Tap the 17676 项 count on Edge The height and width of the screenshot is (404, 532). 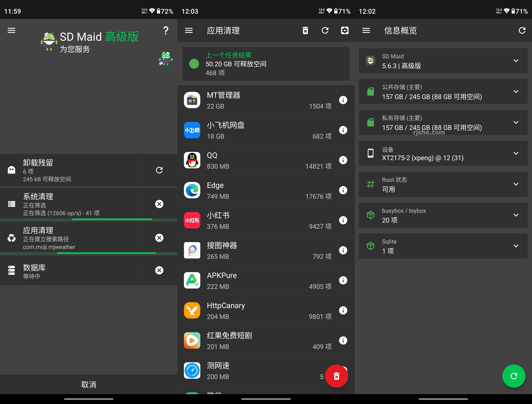(x=318, y=196)
